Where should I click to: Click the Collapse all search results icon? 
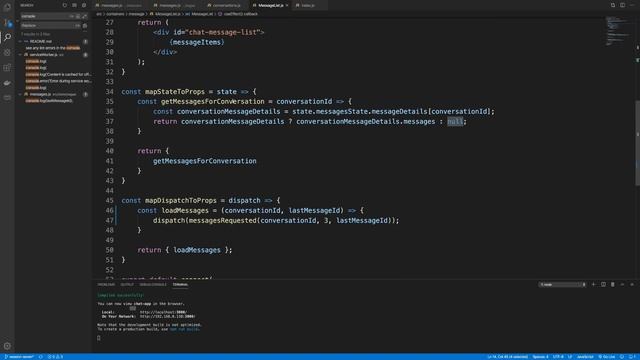[x=84, y=5]
